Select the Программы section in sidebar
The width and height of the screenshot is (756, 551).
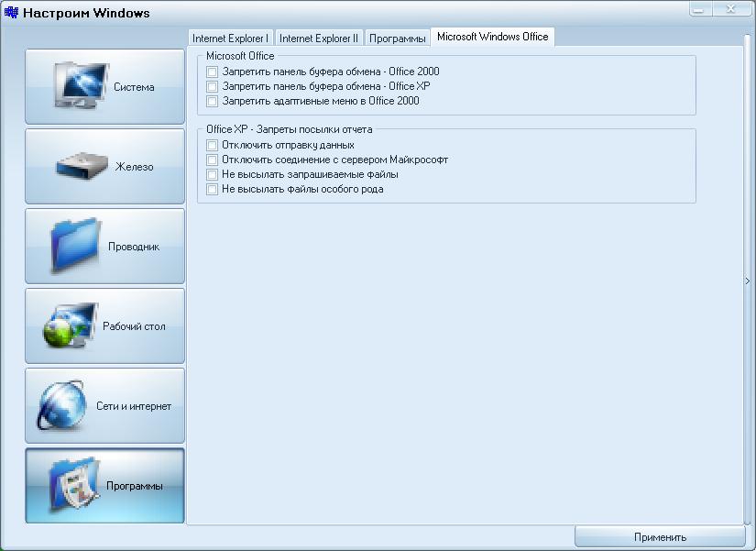(104, 485)
